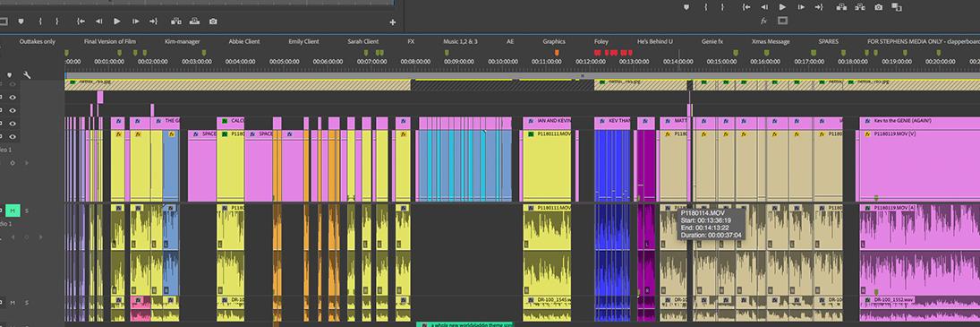
Task: Click the Insert edit button in Source monitor
Action: click(176, 22)
